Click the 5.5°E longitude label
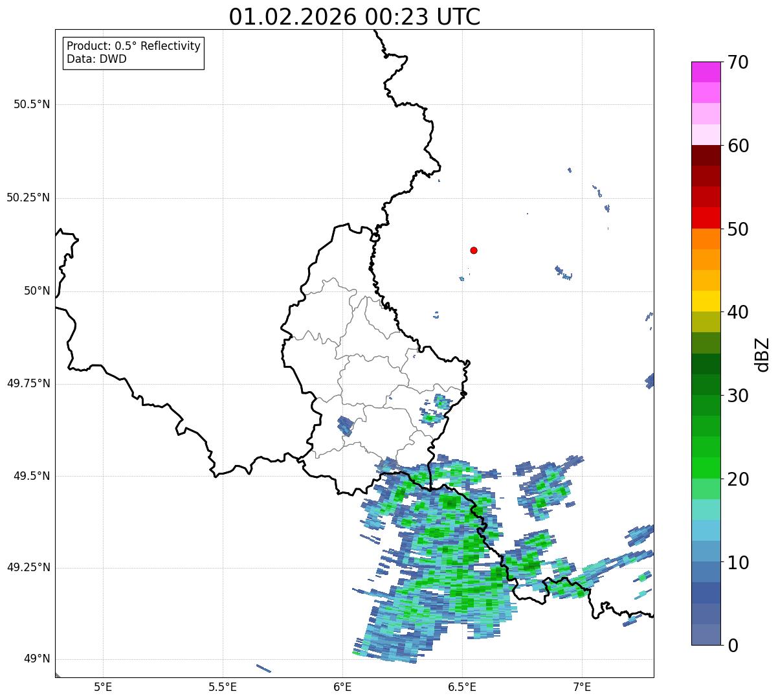This screenshot has height=700, width=778. click(x=223, y=686)
